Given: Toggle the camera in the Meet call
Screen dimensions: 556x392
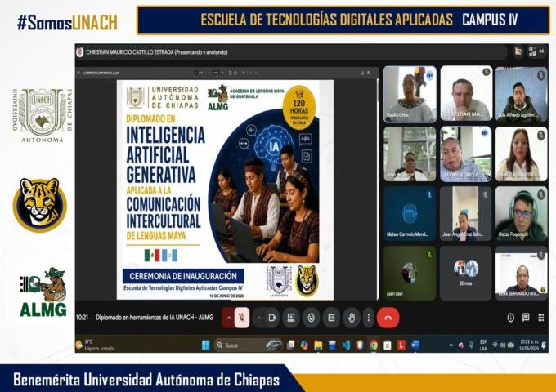Looking at the screenshot, I should pyautogui.click(x=272, y=318).
